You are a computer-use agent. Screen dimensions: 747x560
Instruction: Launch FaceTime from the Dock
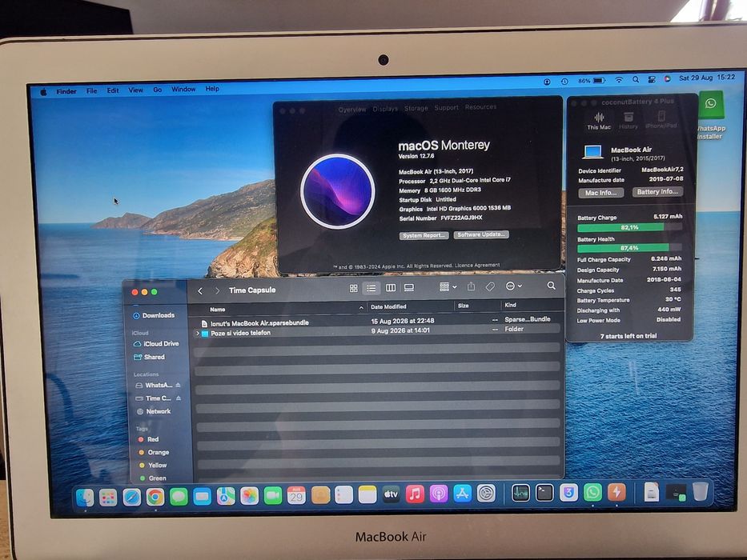tap(273, 496)
